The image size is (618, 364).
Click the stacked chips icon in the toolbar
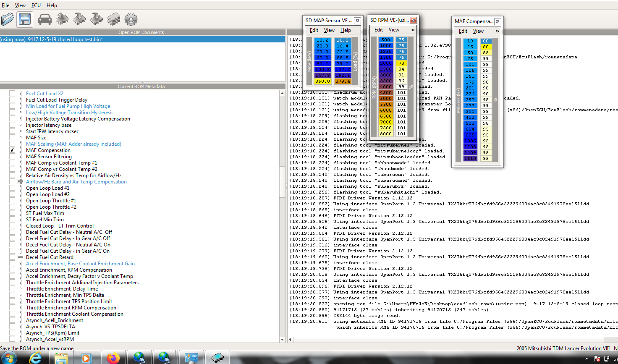114,19
